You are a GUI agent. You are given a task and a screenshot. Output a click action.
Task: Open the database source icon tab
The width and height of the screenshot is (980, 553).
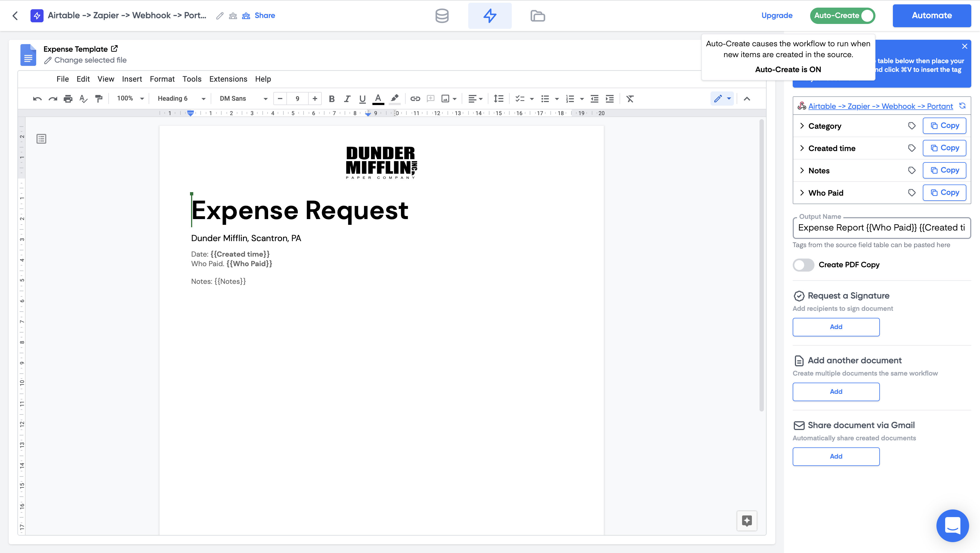click(442, 16)
